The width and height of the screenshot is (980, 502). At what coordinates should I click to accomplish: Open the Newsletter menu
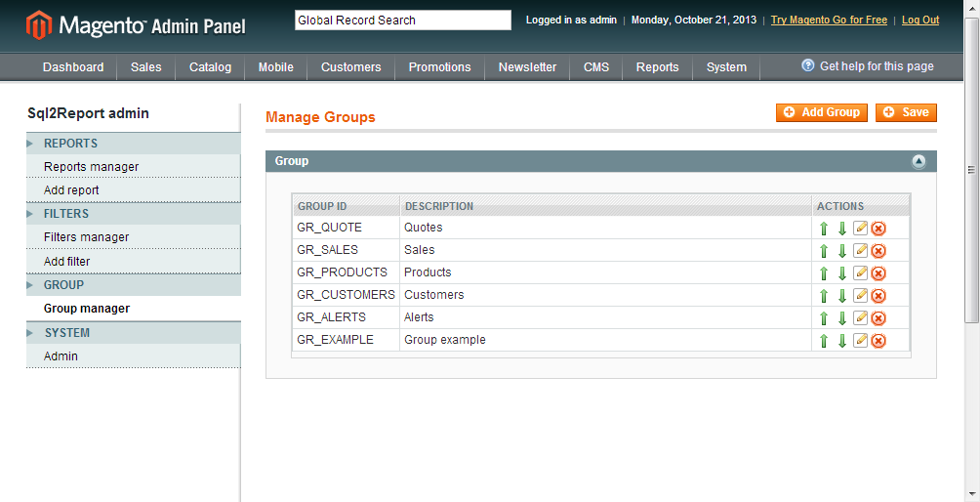point(527,66)
